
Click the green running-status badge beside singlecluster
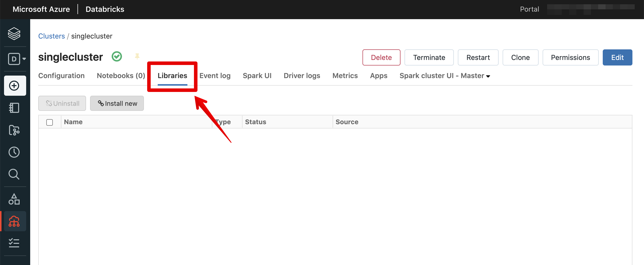click(x=117, y=56)
